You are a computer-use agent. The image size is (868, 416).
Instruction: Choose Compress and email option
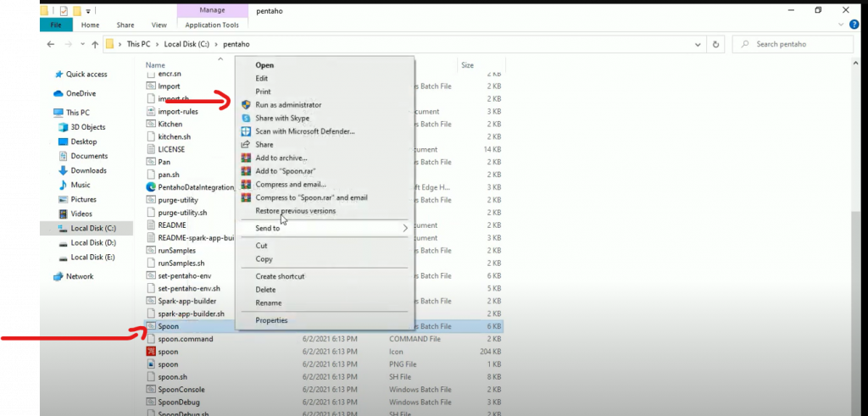tap(290, 184)
